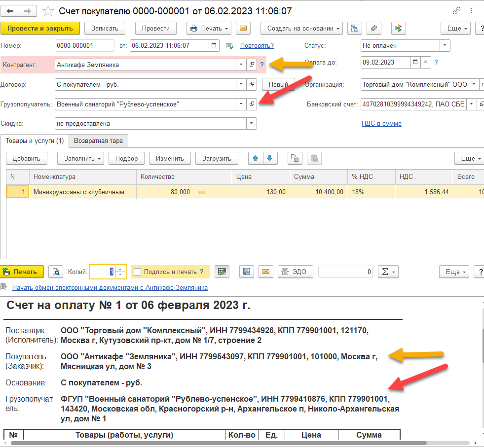Click the 80,000 quantity cell
The width and height of the screenshot is (484, 448).
[165, 192]
